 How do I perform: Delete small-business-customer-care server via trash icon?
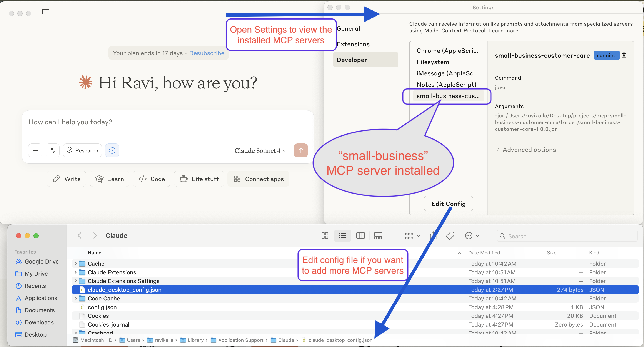(x=624, y=55)
